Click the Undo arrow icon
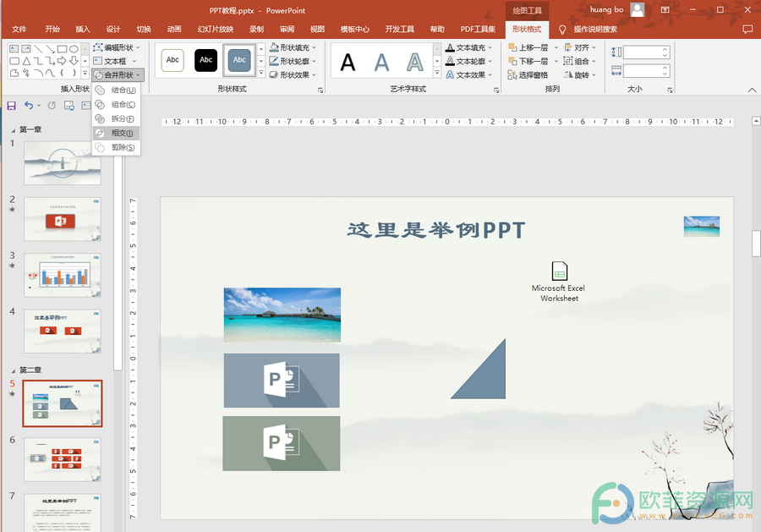The width and height of the screenshot is (761, 532). coord(29,106)
